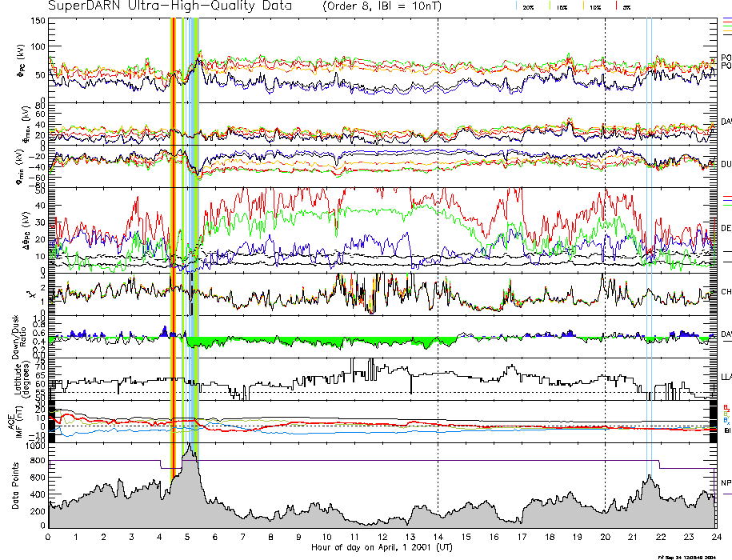Click the 150 tick on top panel y-axis
This screenshot has height=560, width=732.
click(38, 20)
